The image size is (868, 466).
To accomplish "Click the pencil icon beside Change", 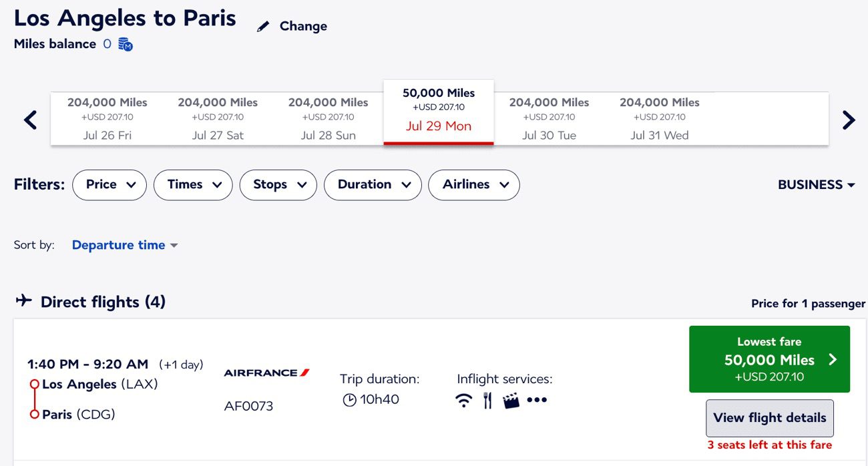I will coord(262,25).
